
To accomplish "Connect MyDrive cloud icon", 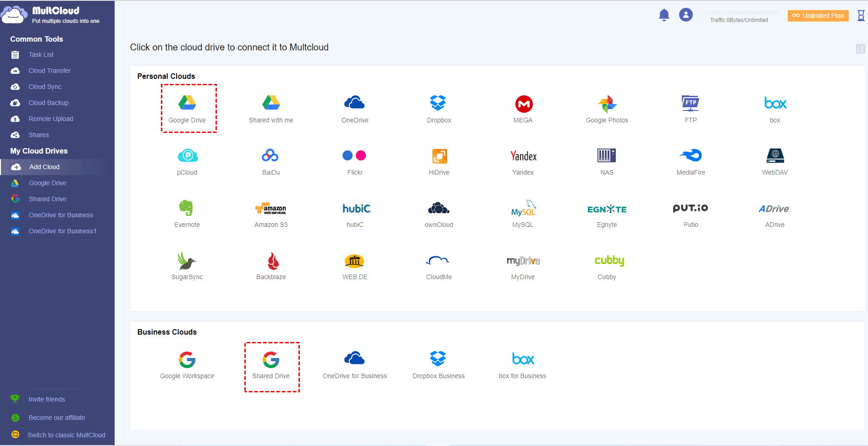I will click(x=523, y=261).
